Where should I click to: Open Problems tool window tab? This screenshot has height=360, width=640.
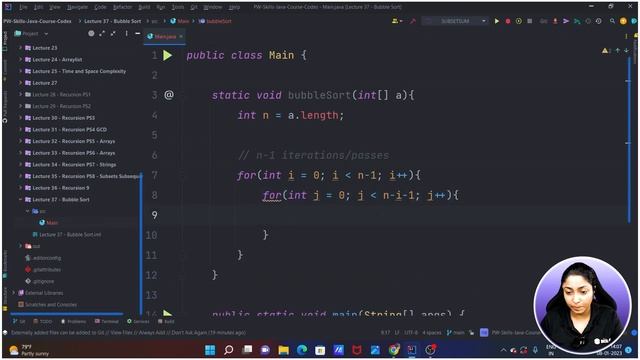point(73,321)
